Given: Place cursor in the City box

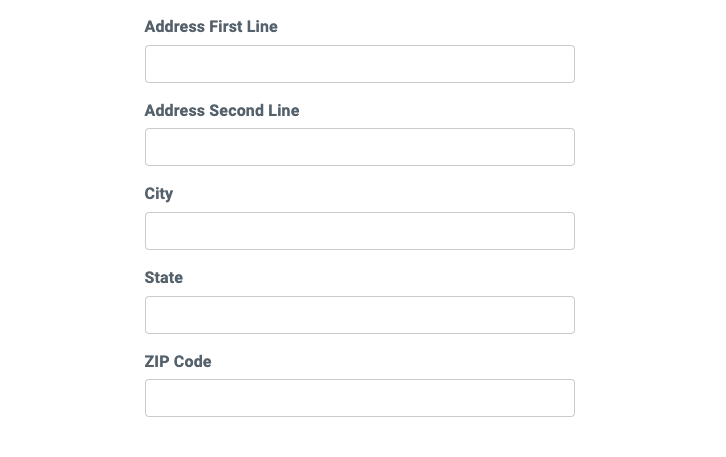Looking at the screenshot, I should [x=359, y=231].
